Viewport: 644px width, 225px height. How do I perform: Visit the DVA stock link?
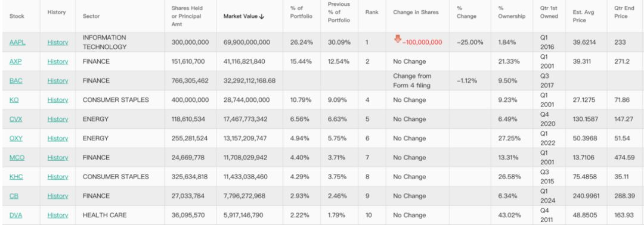(x=16, y=215)
